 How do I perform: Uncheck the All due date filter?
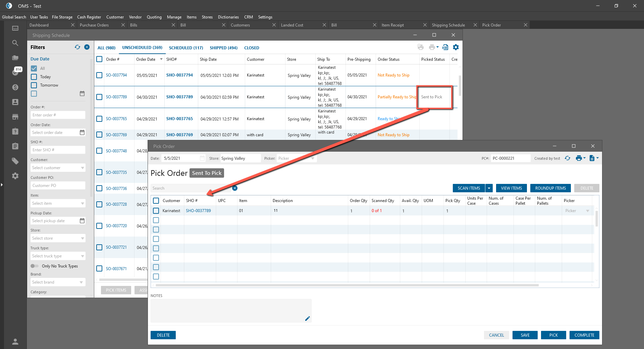pyautogui.click(x=34, y=68)
